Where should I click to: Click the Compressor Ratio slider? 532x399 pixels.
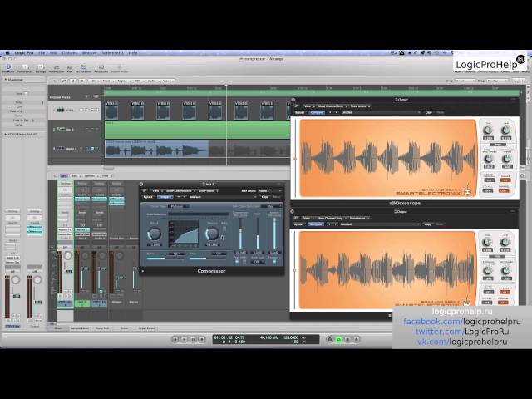click(165, 259)
